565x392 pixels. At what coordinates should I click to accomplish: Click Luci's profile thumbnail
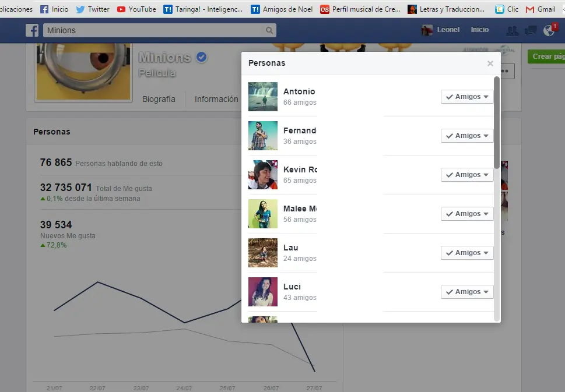click(x=263, y=292)
